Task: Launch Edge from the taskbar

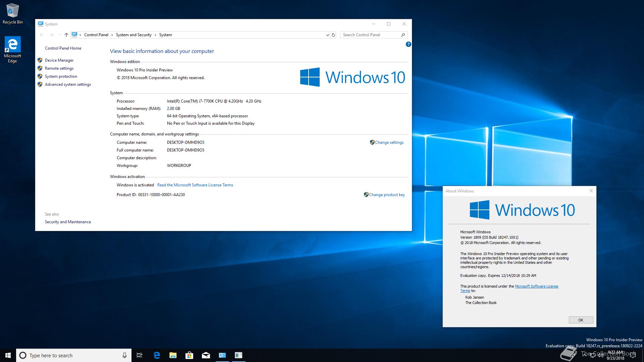Action: 157,355
